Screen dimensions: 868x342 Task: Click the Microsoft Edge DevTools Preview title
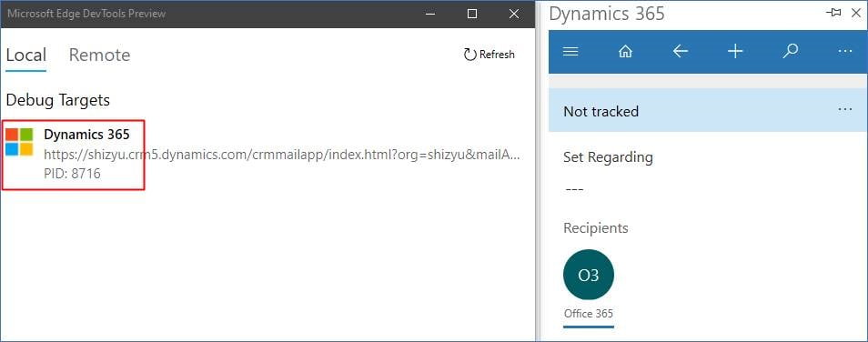pyautogui.click(x=86, y=14)
